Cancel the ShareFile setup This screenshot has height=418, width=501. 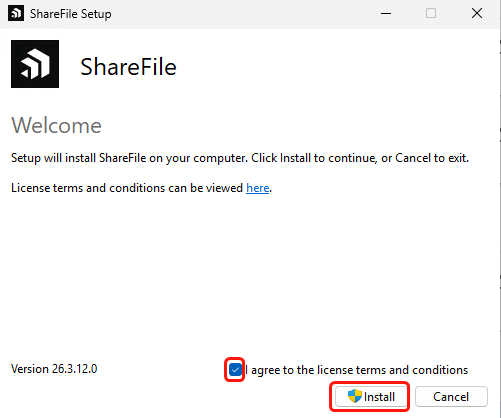451,397
